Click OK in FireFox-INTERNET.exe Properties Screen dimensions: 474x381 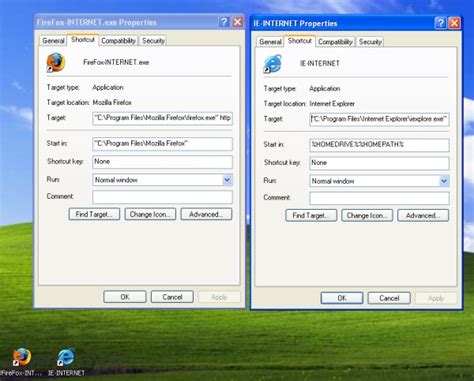click(125, 297)
